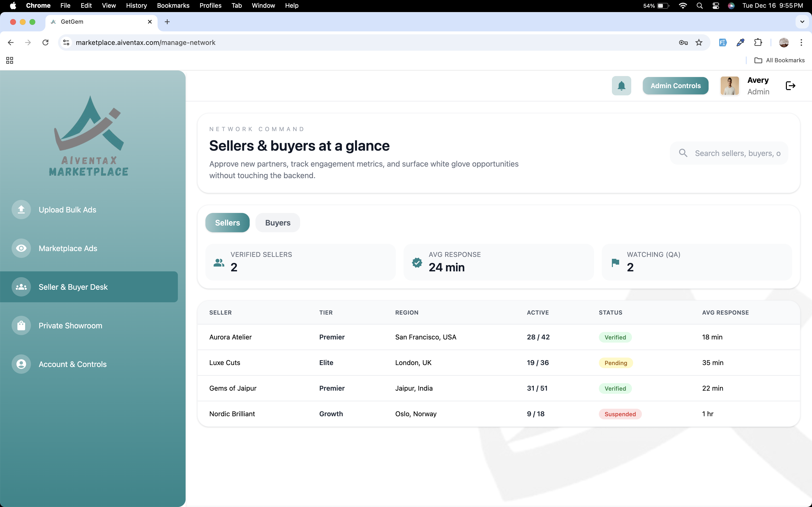Open the History menu

(x=136, y=6)
